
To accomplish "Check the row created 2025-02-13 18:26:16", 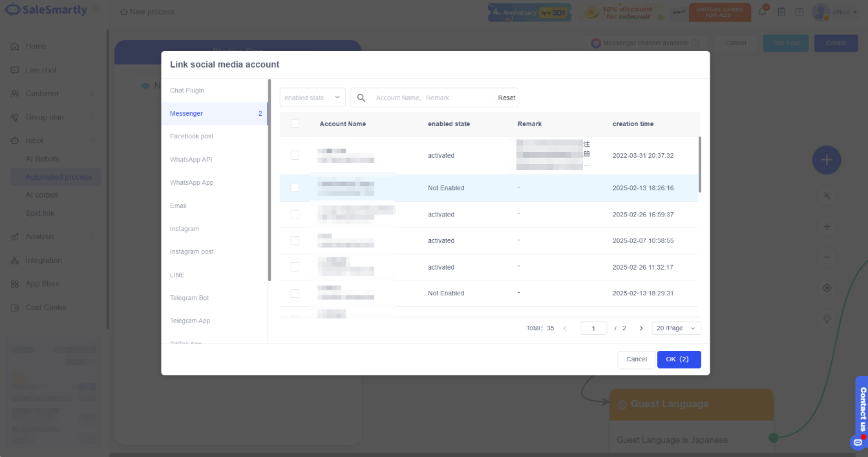I will pos(295,187).
